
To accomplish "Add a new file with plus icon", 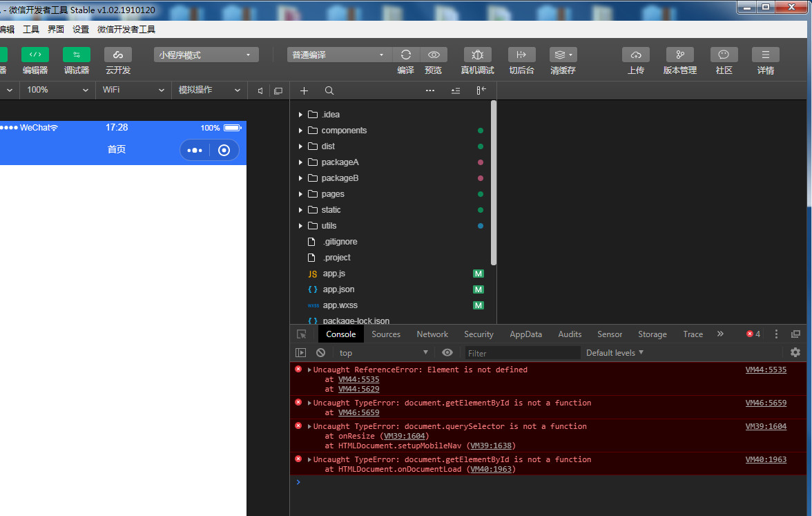I will [x=304, y=90].
